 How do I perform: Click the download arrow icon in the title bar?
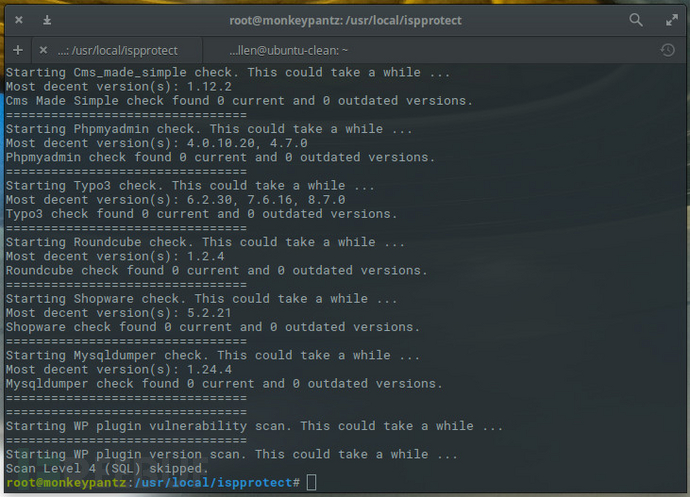coord(47,20)
